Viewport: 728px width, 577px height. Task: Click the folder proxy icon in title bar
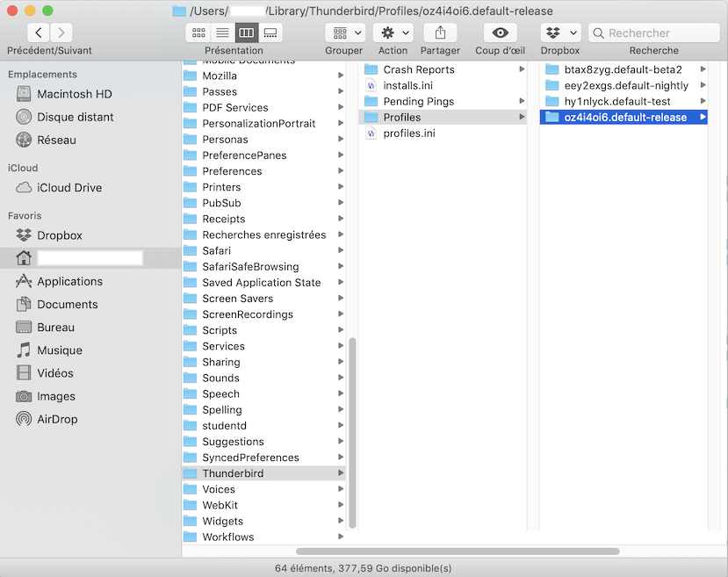(179, 11)
